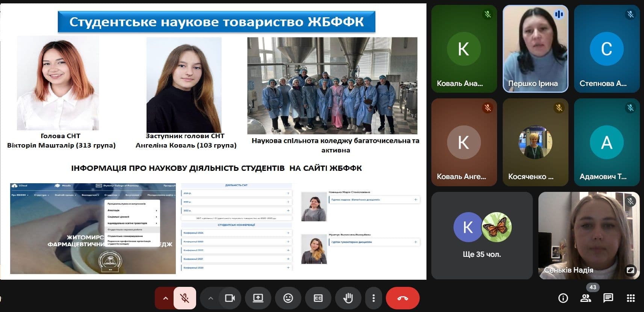This screenshot has width=644, height=312.
Task: Click the muted mic icon on Коваль Анге... tile
Action: [488, 108]
